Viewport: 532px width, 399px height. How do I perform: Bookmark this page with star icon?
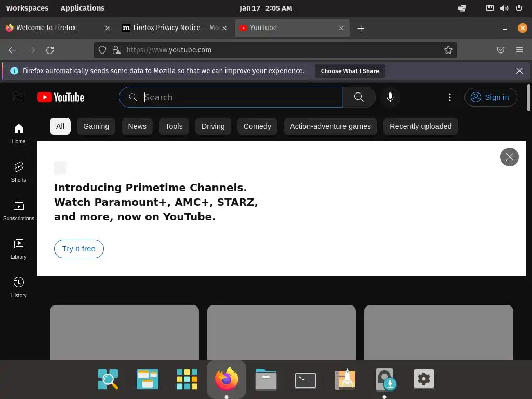[448, 50]
